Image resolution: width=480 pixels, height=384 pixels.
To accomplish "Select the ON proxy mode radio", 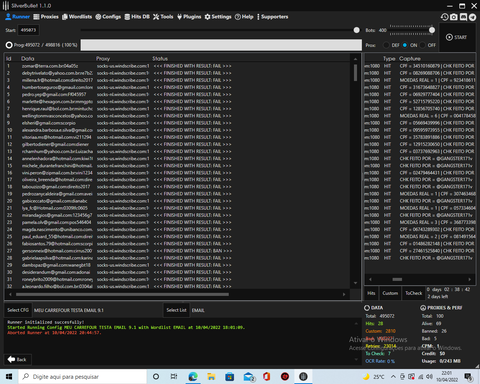I will [x=405, y=45].
